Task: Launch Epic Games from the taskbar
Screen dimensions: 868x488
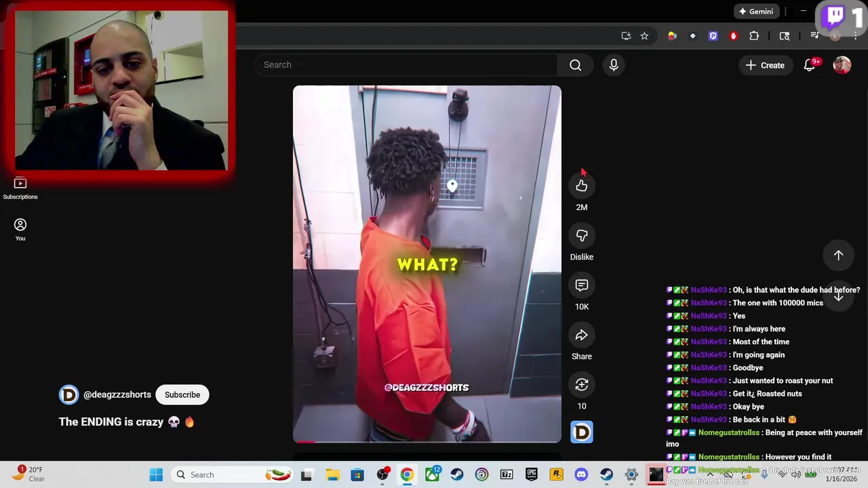Action: (532, 474)
